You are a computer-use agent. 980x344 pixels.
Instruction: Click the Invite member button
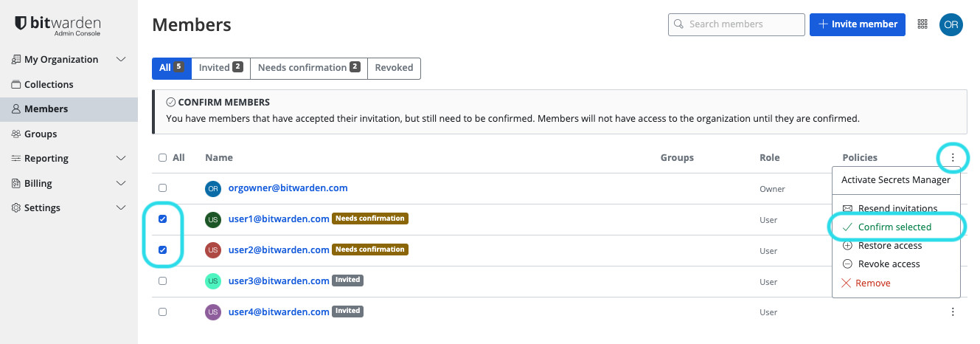(857, 24)
